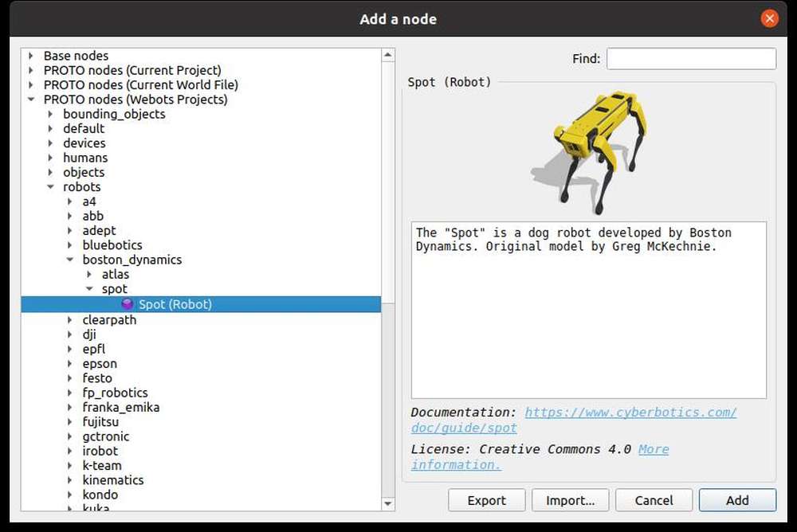Click Add to insert Spot robot
797x532 pixels.
click(737, 500)
